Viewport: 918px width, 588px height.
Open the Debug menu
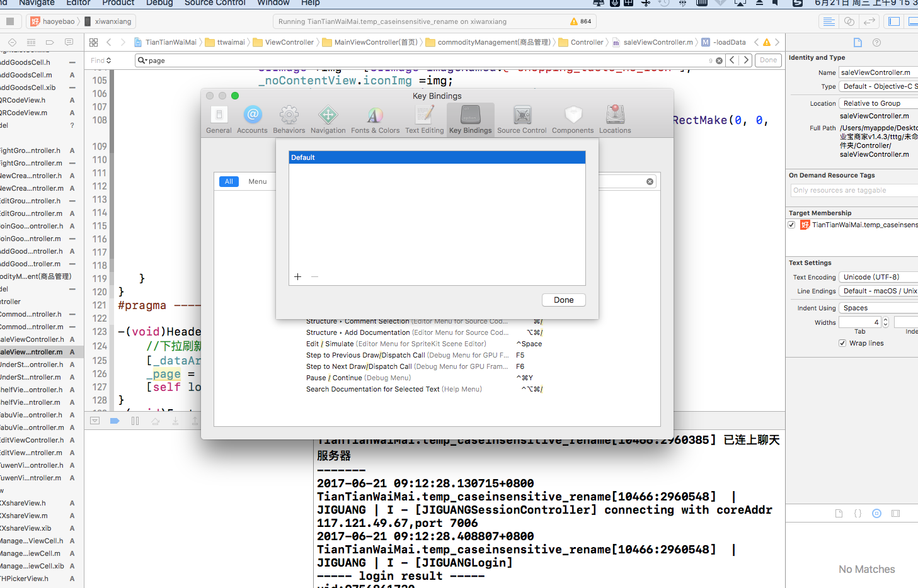coord(159,3)
